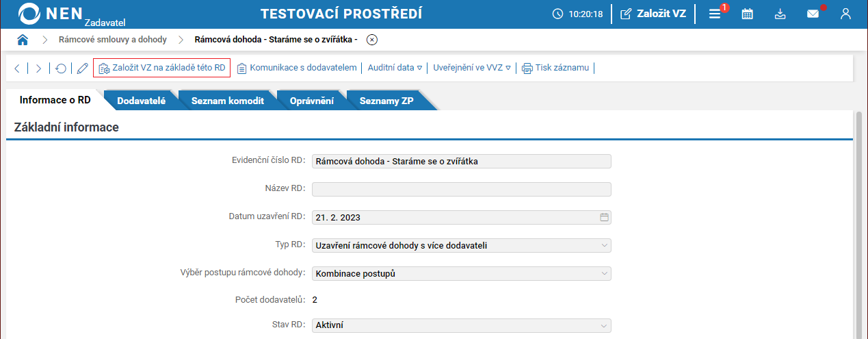Click TESTOVACÍ PROSTŘEDÍ header text

[x=341, y=14]
